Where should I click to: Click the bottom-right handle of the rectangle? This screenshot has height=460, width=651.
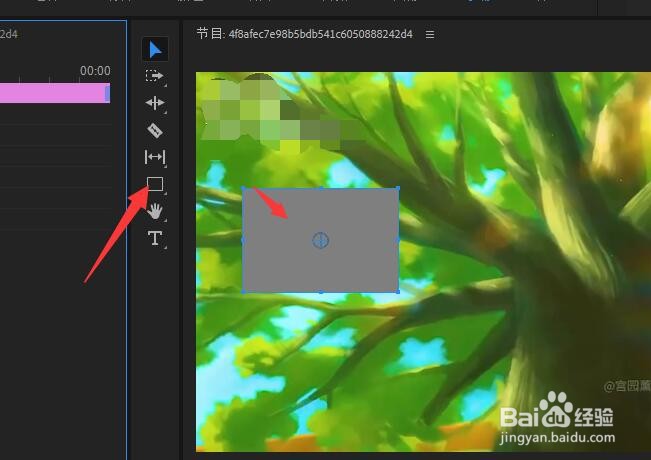(x=398, y=292)
